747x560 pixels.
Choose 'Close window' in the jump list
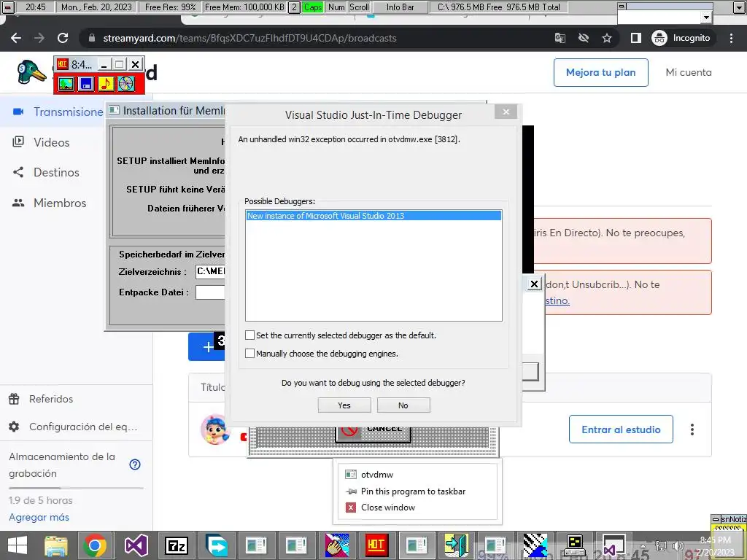click(x=417, y=507)
